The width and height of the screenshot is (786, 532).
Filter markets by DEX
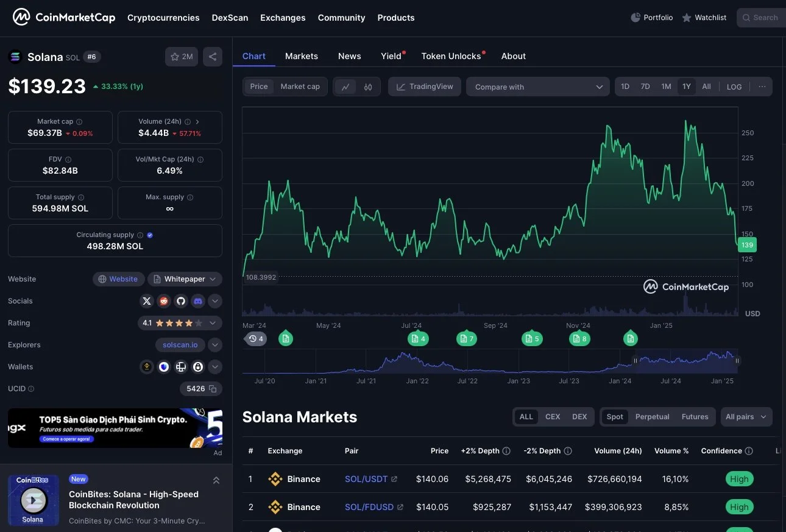(579, 417)
